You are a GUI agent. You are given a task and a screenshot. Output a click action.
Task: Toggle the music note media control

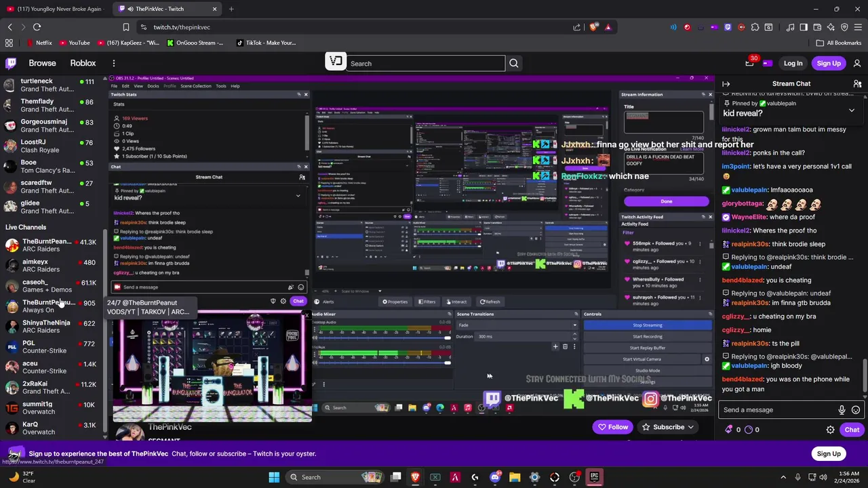pyautogui.click(x=790, y=27)
